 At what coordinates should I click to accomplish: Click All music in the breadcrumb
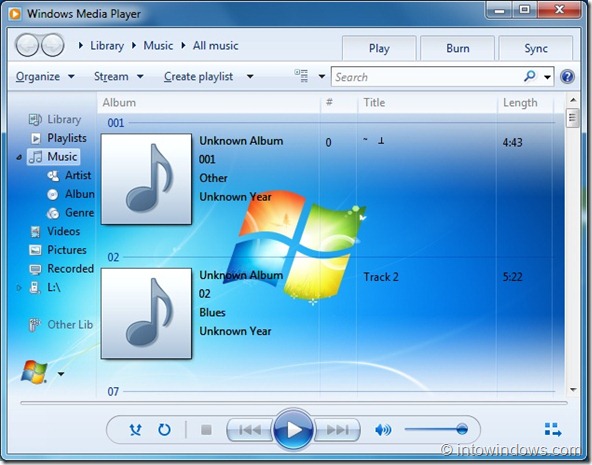click(215, 46)
